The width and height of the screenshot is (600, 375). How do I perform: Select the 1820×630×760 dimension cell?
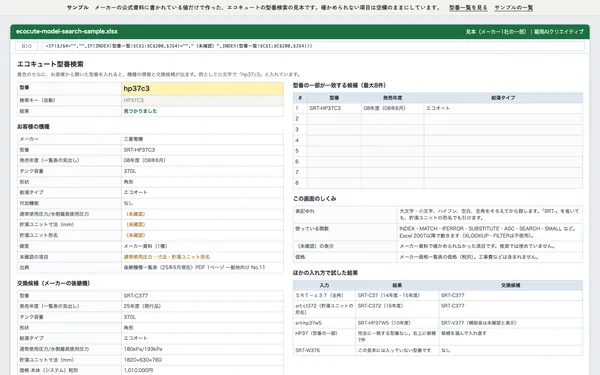(x=202, y=360)
